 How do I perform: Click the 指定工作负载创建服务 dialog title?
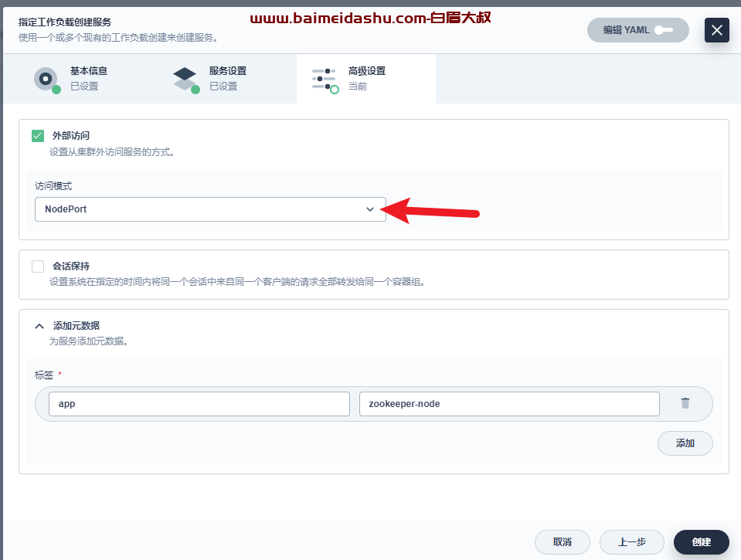65,22
